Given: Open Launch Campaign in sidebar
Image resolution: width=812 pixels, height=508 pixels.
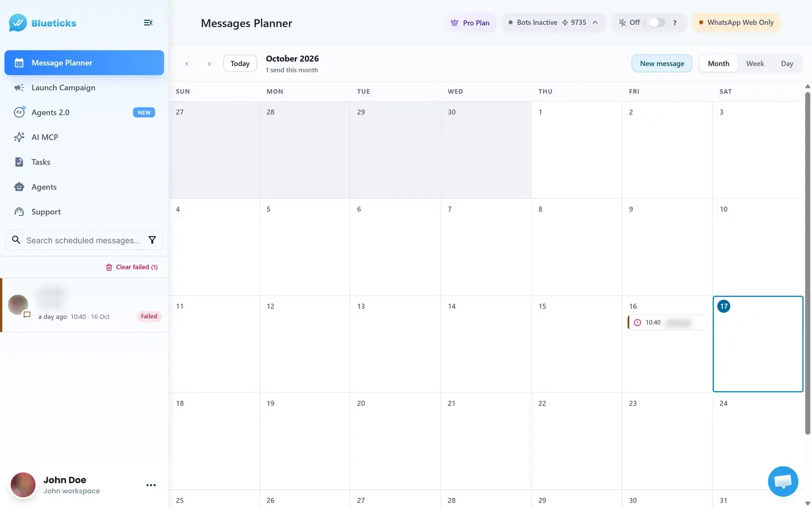Looking at the screenshot, I should pyautogui.click(x=84, y=87).
